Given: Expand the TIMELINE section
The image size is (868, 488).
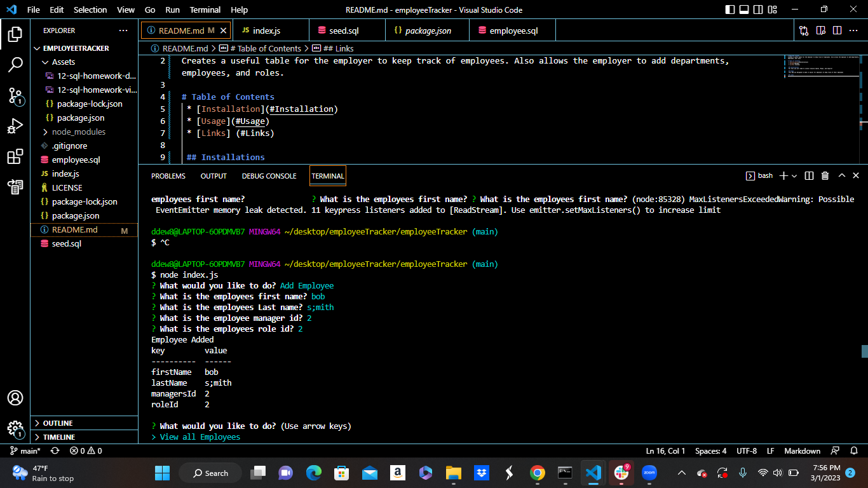Looking at the screenshot, I should click(x=84, y=437).
